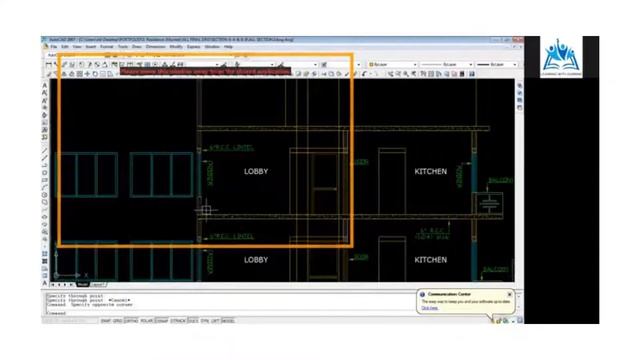Select the Arc tool

44,187
